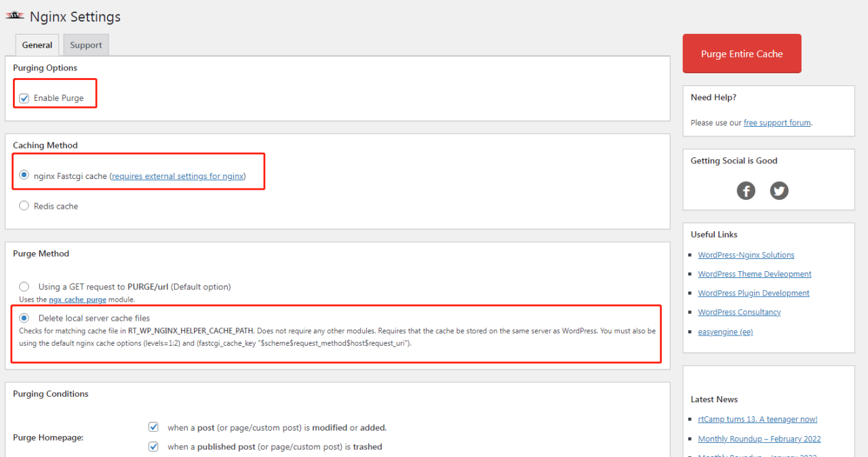The height and width of the screenshot is (457, 868).
Task: Open the free support forum link
Action: [x=777, y=123]
